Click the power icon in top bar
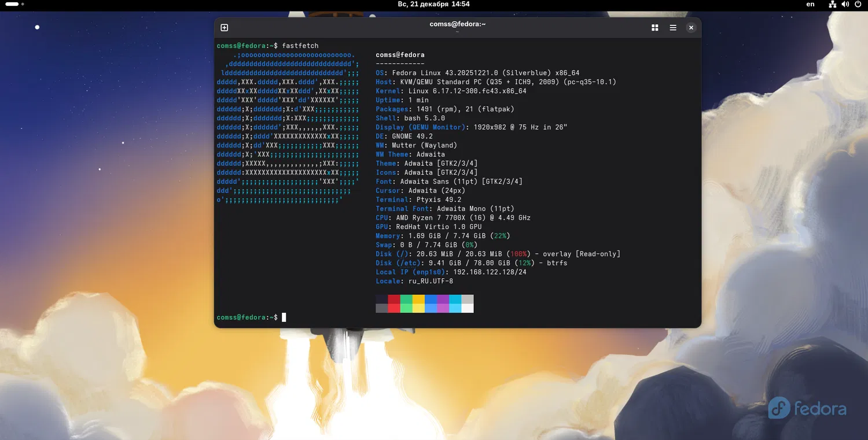Screen dimensions: 868x440 tap(857, 4)
